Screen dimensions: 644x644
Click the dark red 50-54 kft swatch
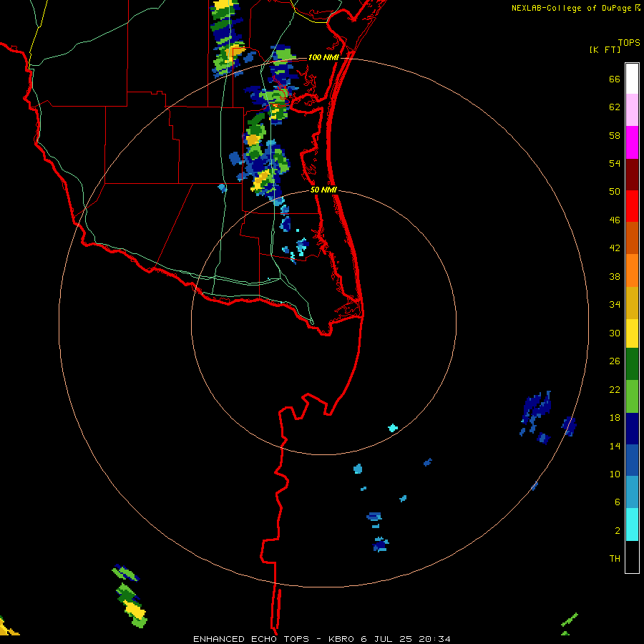(x=632, y=175)
